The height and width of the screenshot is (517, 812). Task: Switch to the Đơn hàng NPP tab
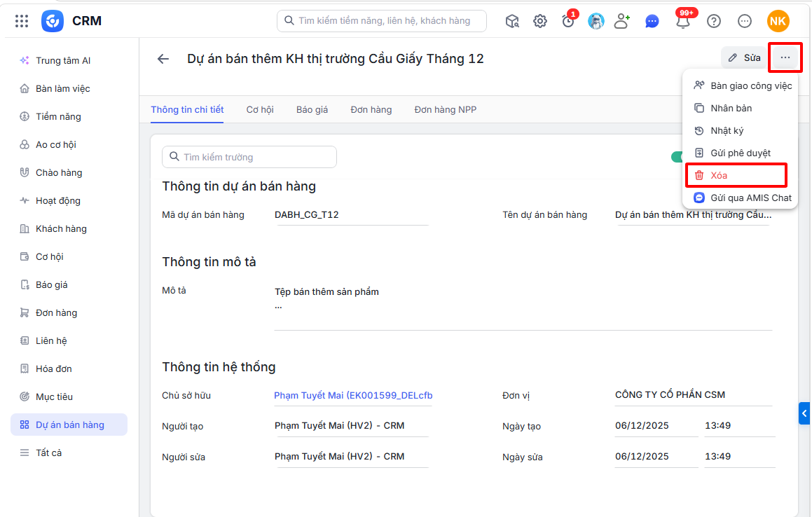tap(446, 110)
